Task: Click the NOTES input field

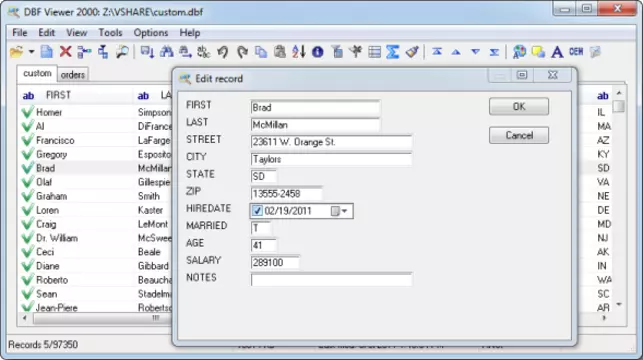Action: tap(331, 279)
